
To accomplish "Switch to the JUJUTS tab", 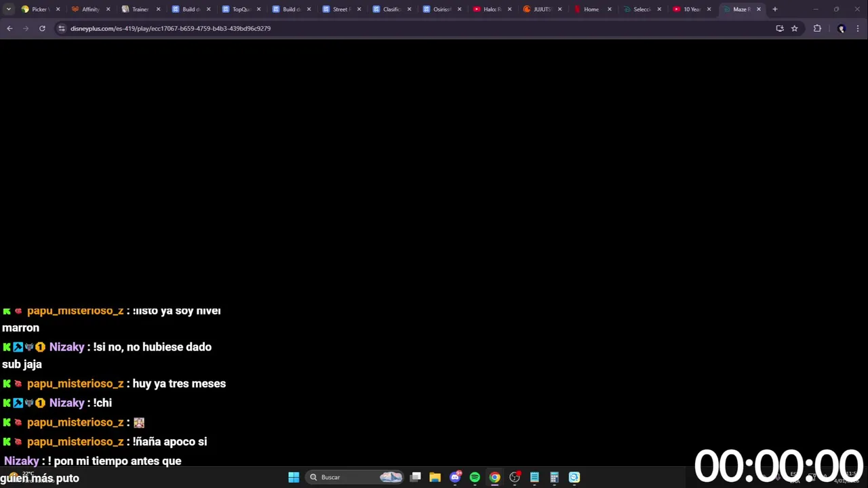I will coord(541,9).
